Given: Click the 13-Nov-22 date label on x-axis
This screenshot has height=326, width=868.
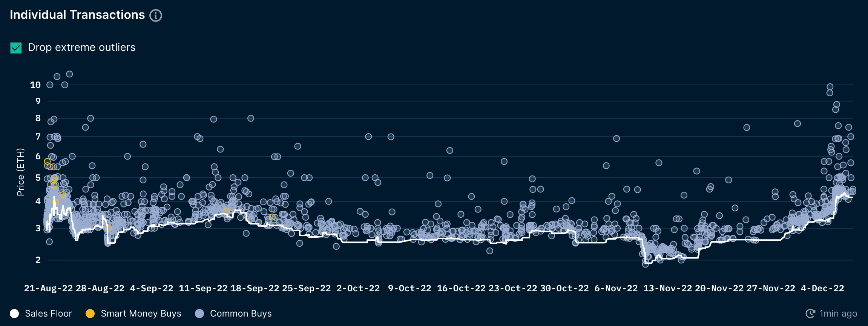Looking at the screenshot, I should pyautogui.click(x=667, y=288).
